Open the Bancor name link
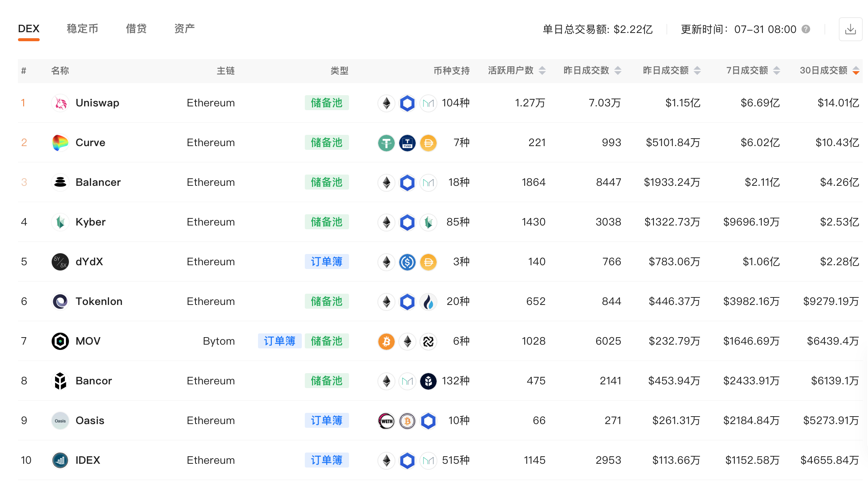The image size is (868, 481). [94, 381]
